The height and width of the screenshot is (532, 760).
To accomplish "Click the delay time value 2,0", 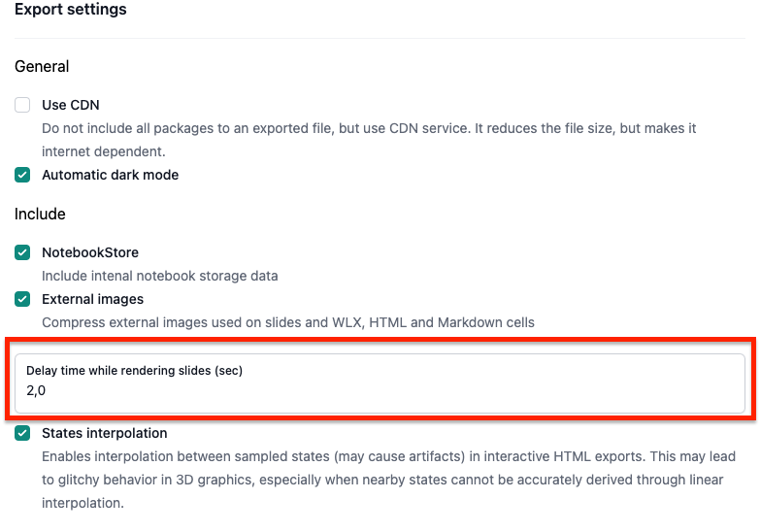I will pos(36,391).
